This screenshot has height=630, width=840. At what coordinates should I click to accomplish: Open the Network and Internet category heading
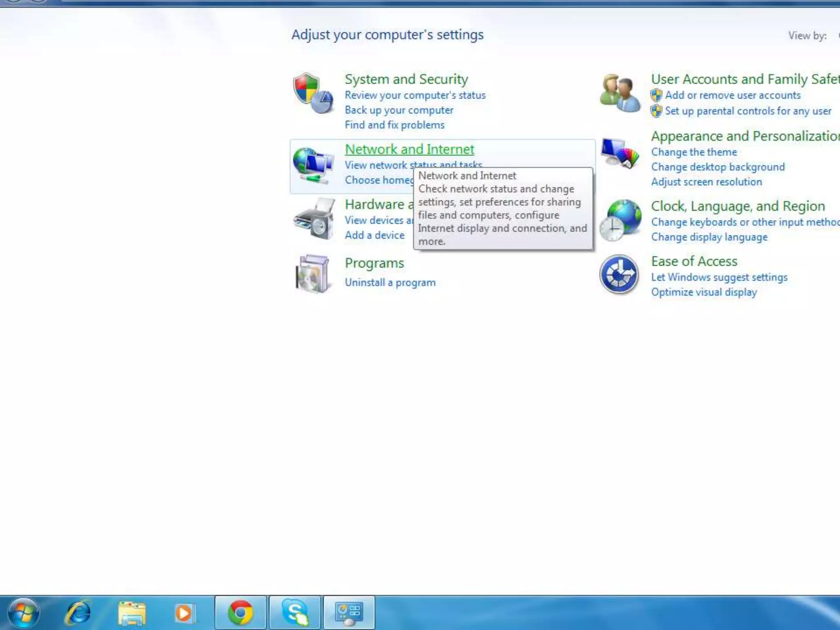point(409,149)
